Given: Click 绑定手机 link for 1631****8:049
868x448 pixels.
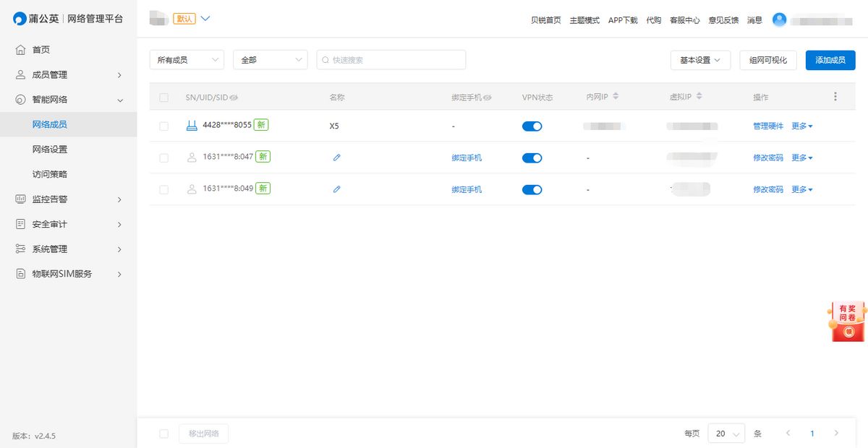Looking at the screenshot, I should pyautogui.click(x=467, y=190).
